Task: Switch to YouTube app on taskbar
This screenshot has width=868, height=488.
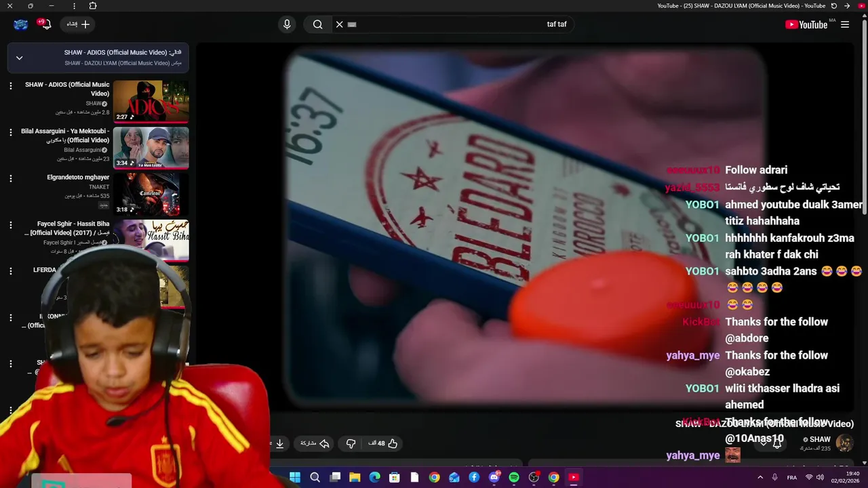Action: tap(574, 477)
